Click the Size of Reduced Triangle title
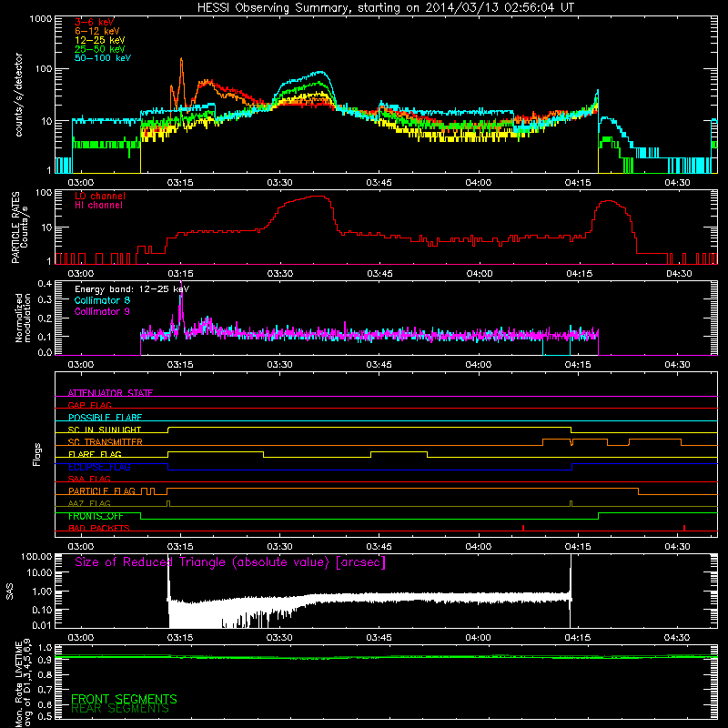Screen dimensions: 728x728 [230, 562]
